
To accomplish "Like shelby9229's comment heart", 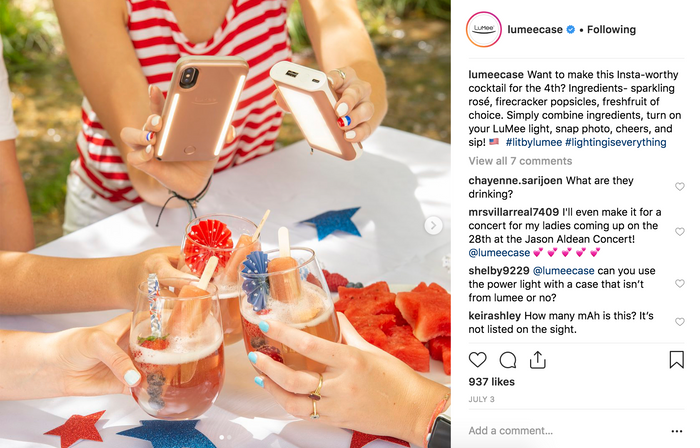I will coord(679,283).
